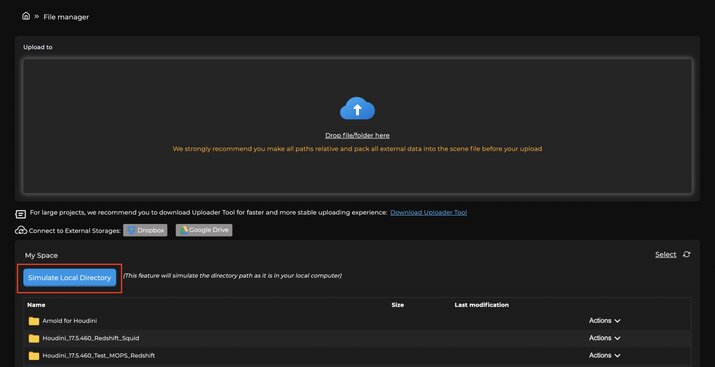The image size is (715, 367).
Task: Open the Download Uploader Tool link
Action: coord(428,212)
